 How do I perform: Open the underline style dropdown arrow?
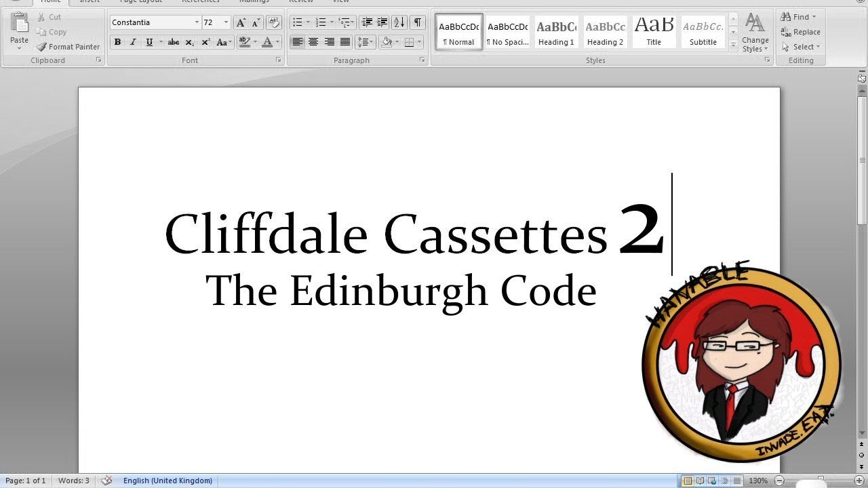161,42
